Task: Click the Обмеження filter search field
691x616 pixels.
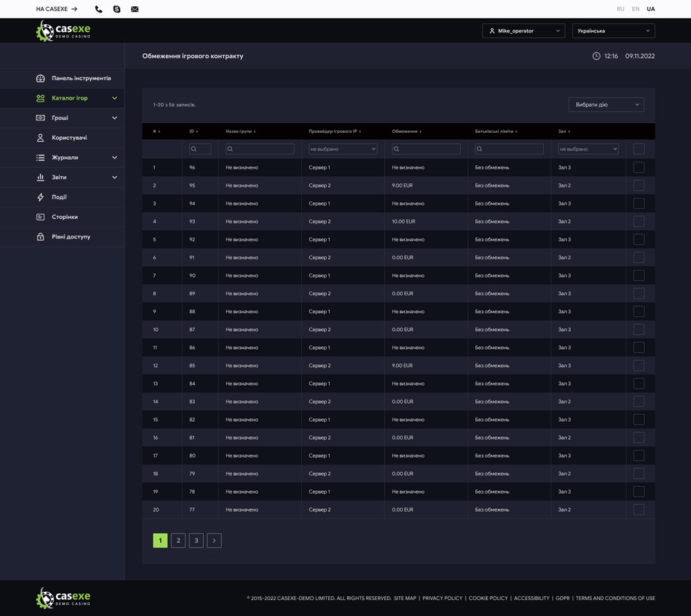Action: [x=426, y=149]
